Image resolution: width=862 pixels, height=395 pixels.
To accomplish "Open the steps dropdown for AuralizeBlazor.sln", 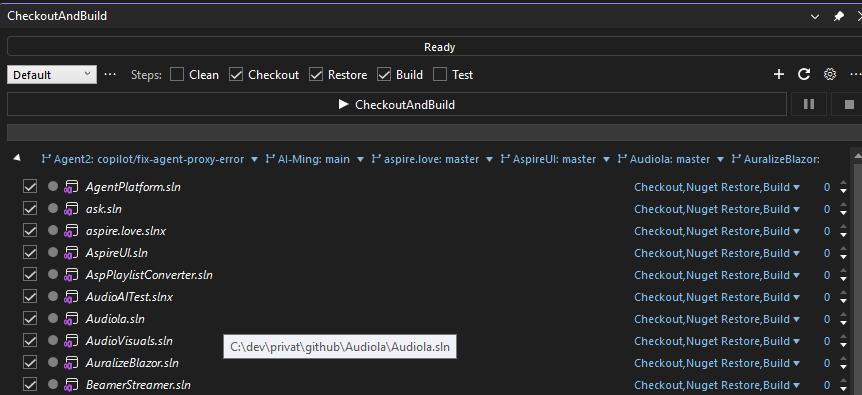I will pyautogui.click(x=717, y=363).
